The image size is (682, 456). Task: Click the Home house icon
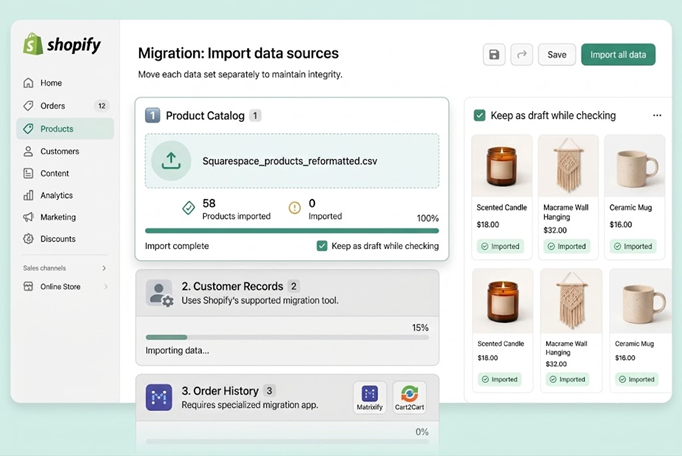pyautogui.click(x=28, y=83)
